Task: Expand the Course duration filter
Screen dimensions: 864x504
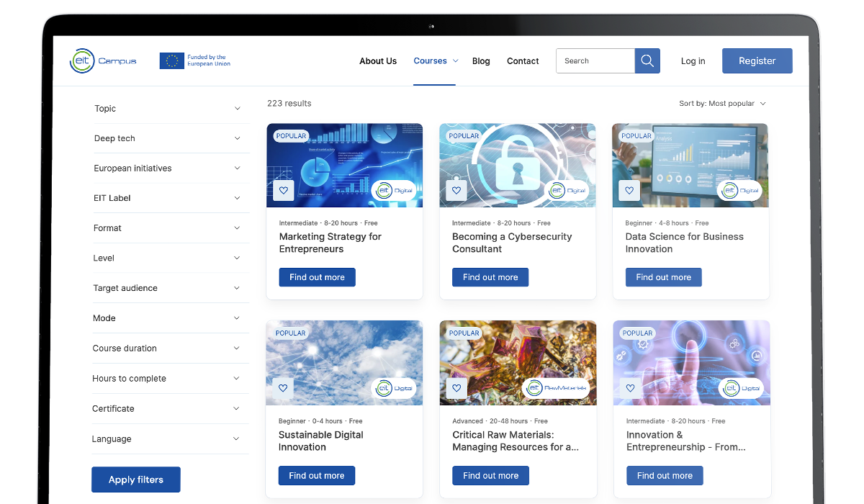Action: point(170,348)
